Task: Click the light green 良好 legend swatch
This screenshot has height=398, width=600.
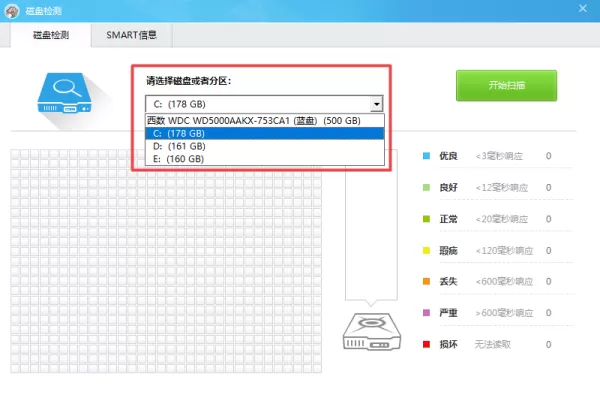Action: pos(426,187)
